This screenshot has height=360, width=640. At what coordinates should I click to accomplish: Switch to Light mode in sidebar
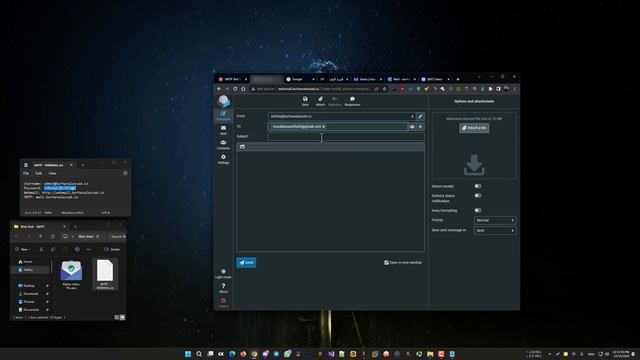click(223, 273)
